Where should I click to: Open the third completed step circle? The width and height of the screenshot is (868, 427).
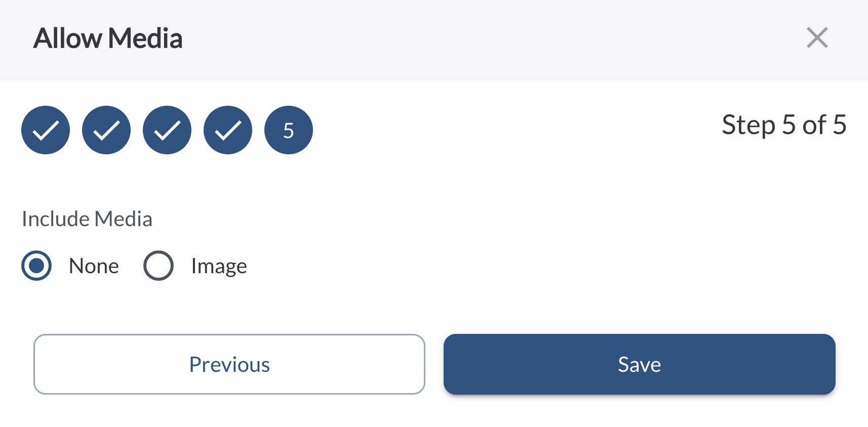pos(167,130)
